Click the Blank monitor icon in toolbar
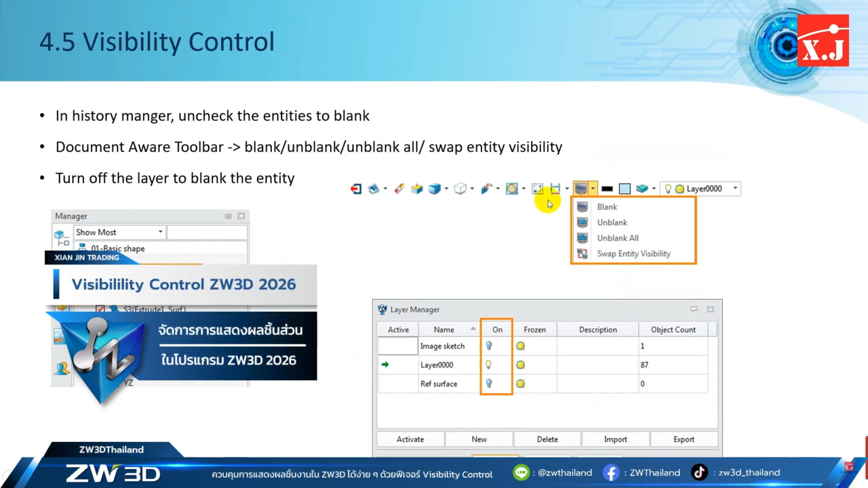The height and width of the screenshot is (488, 868). (581, 188)
